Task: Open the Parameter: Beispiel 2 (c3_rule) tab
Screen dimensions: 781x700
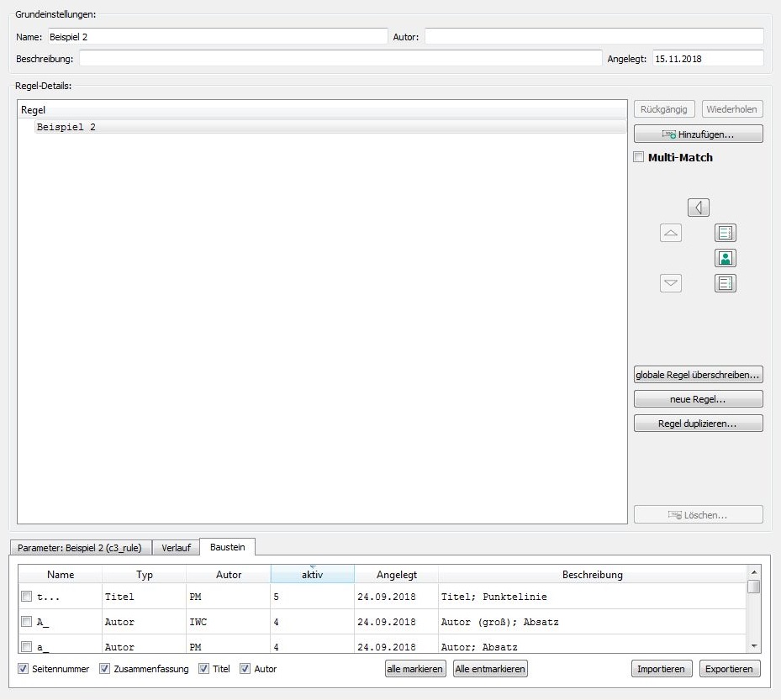Action: pyautogui.click(x=80, y=548)
